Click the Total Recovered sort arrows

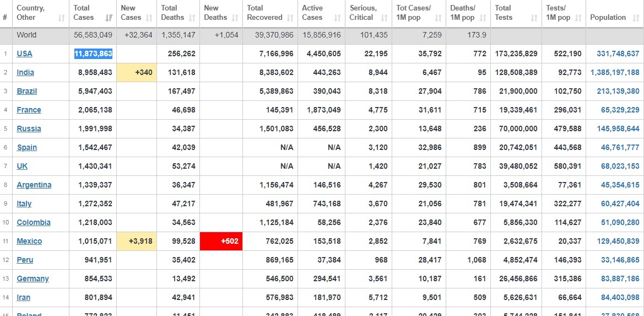(290, 18)
